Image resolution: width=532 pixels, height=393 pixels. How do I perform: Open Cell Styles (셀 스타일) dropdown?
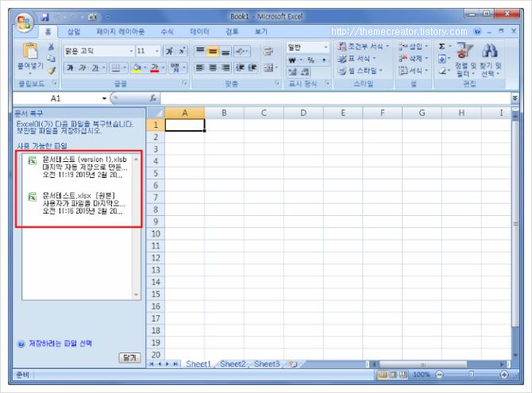[360, 71]
